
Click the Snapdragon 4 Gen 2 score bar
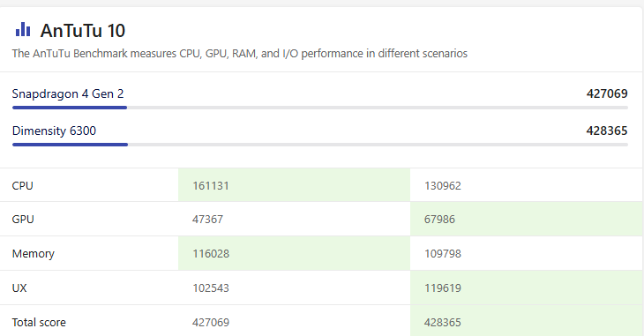pyautogui.click(x=320, y=108)
